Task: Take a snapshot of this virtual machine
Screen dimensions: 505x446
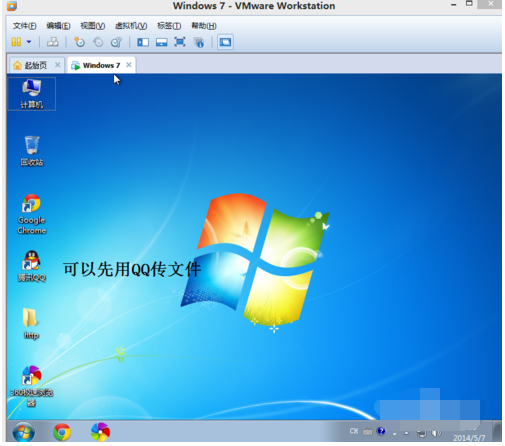Action: (x=79, y=42)
